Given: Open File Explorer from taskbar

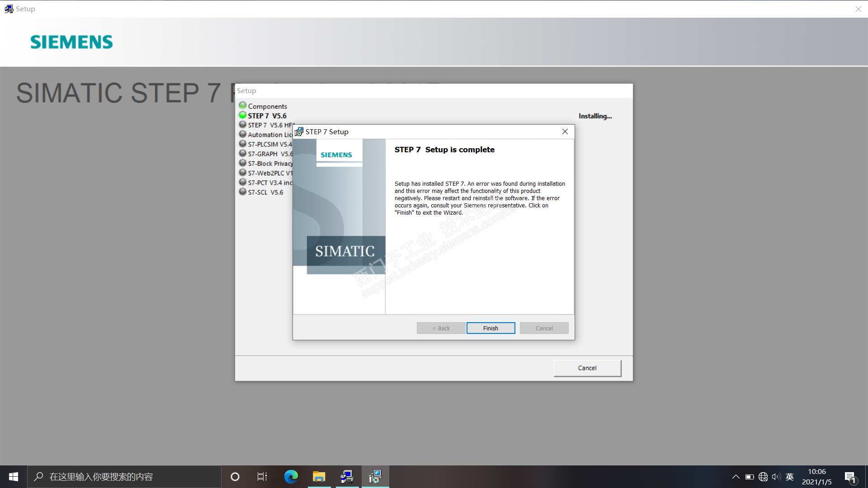Looking at the screenshot, I should 319,477.
